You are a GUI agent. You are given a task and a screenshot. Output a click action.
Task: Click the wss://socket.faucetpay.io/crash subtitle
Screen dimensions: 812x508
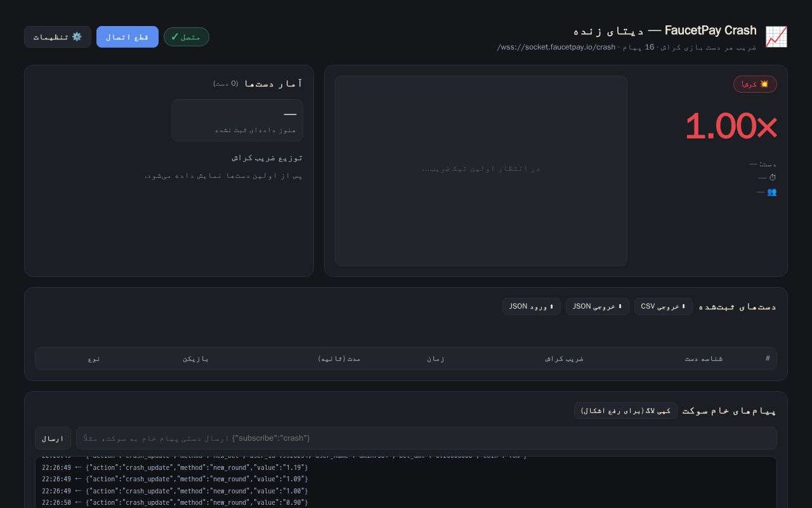(556, 47)
